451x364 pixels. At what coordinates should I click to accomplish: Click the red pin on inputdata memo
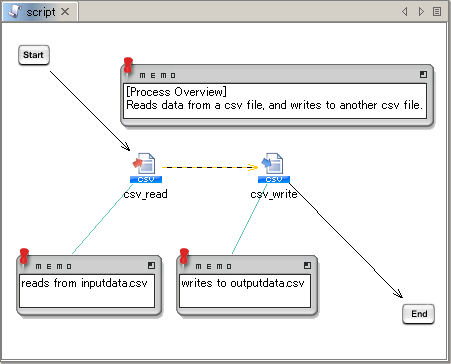tap(24, 257)
